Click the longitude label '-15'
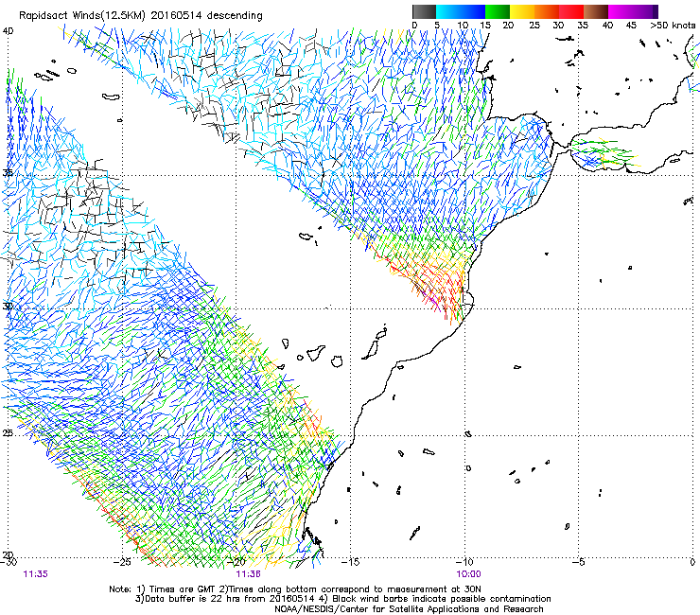Image resolution: width=700 pixels, height=615 pixels. tap(350, 562)
